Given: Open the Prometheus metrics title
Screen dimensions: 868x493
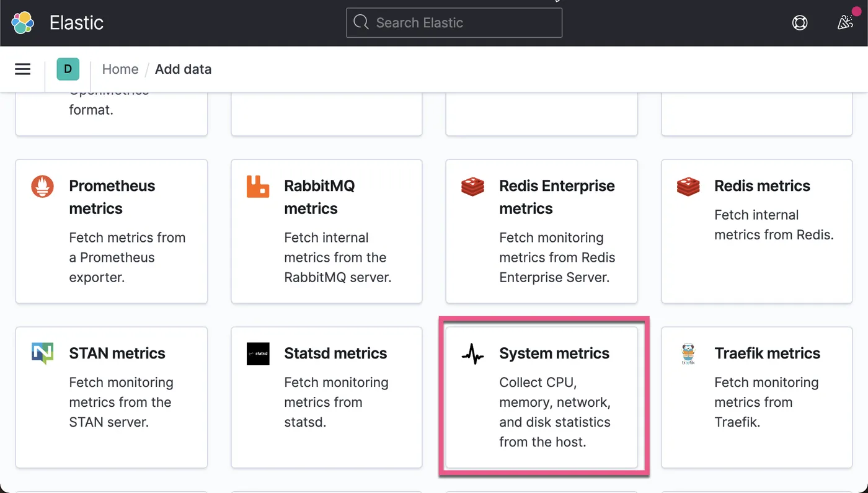Looking at the screenshot, I should tap(112, 197).
